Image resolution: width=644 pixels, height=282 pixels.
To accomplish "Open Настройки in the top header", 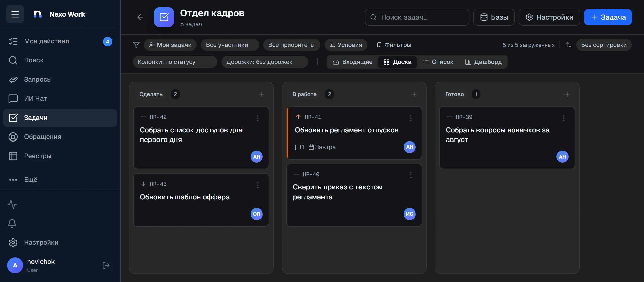I will pyautogui.click(x=549, y=17).
